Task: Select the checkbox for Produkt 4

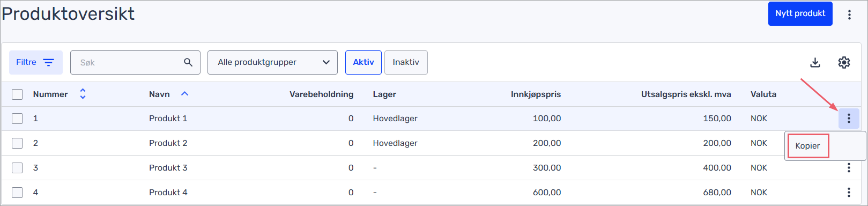Action: pyautogui.click(x=17, y=192)
